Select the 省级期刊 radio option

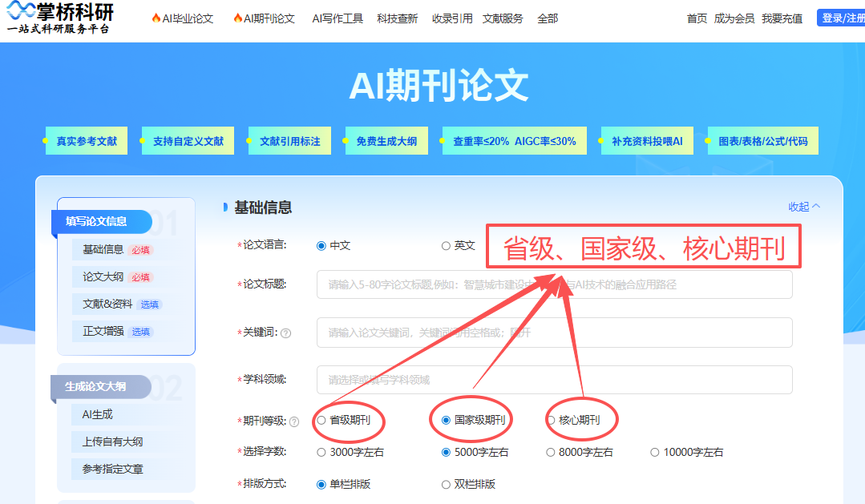click(x=343, y=420)
